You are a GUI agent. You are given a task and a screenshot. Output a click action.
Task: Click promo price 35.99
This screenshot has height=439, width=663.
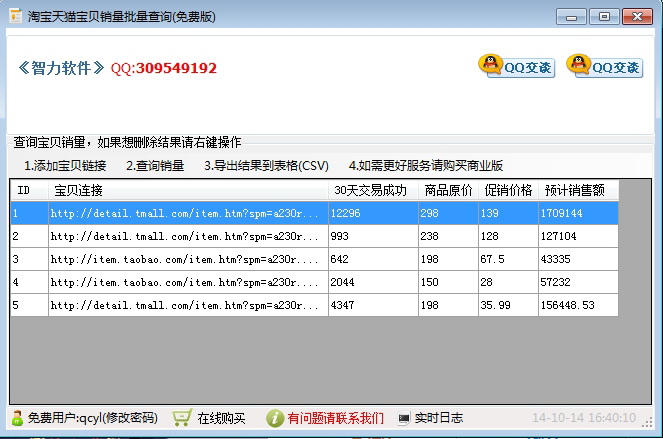click(495, 305)
